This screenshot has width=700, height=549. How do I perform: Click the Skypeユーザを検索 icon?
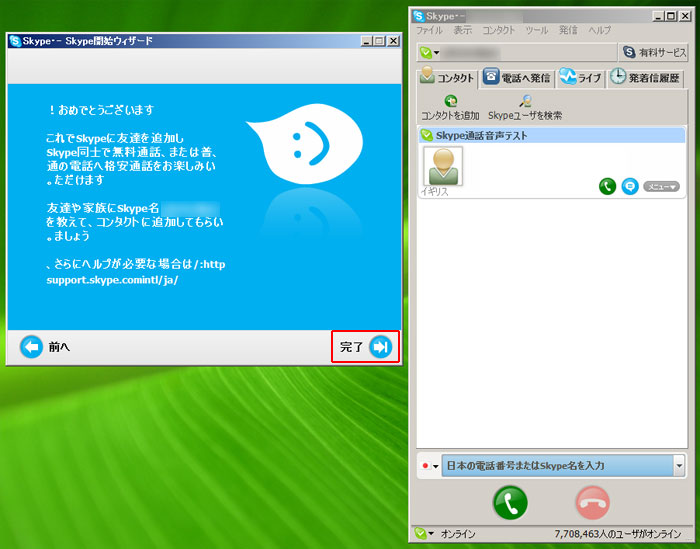(525, 101)
